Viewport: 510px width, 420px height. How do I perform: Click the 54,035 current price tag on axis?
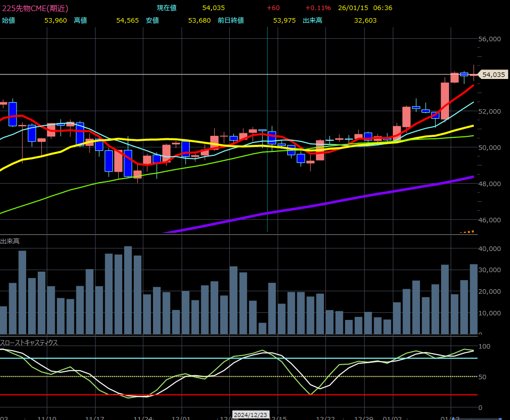pyautogui.click(x=493, y=74)
